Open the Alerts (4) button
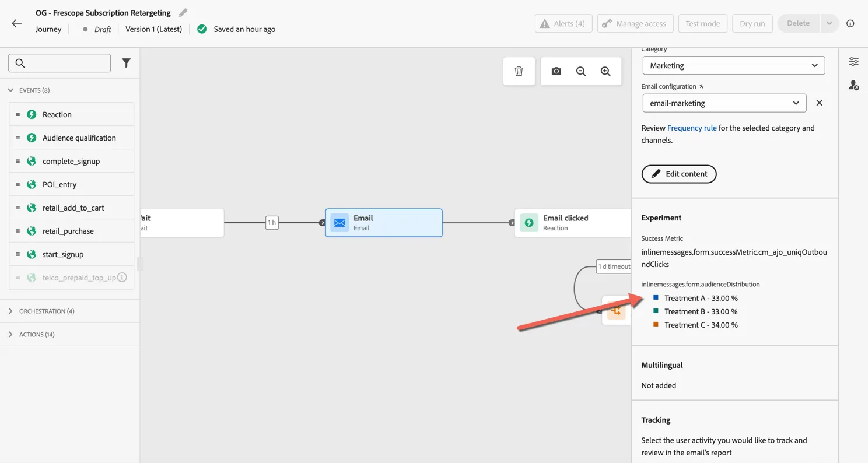This screenshot has width=868, height=463. click(x=563, y=23)
